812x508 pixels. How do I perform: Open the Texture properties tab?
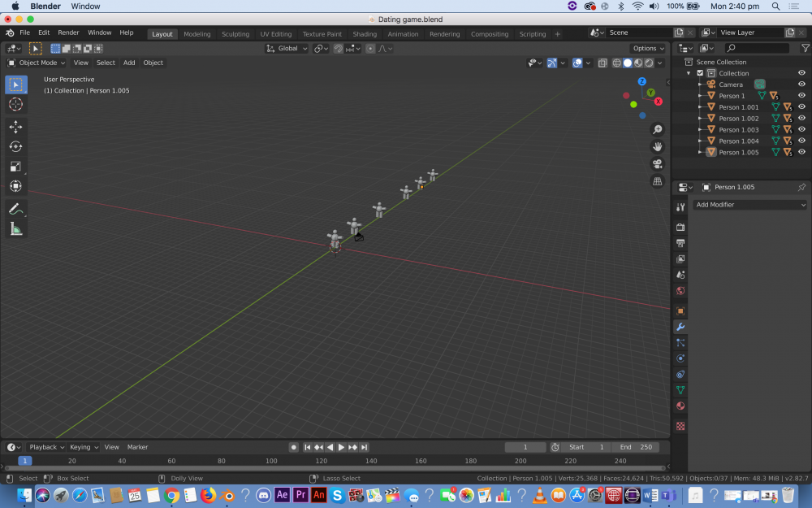[x=680, y=426]
